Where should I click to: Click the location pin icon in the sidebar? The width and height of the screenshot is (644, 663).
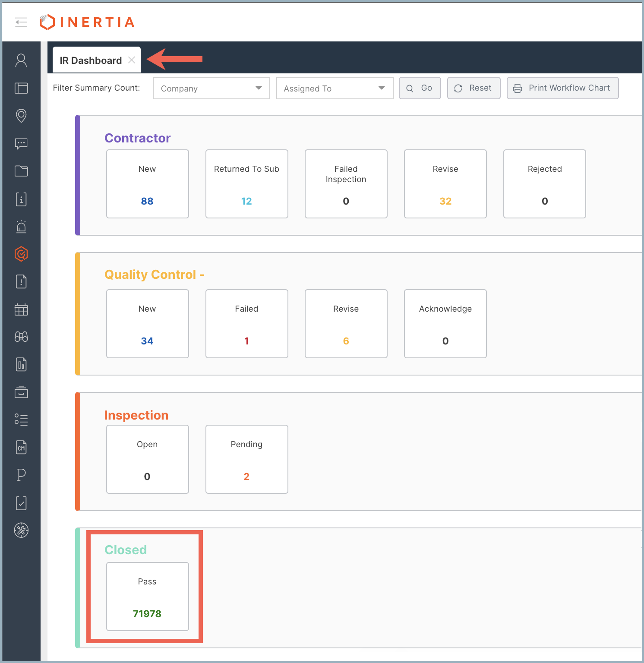21,116
